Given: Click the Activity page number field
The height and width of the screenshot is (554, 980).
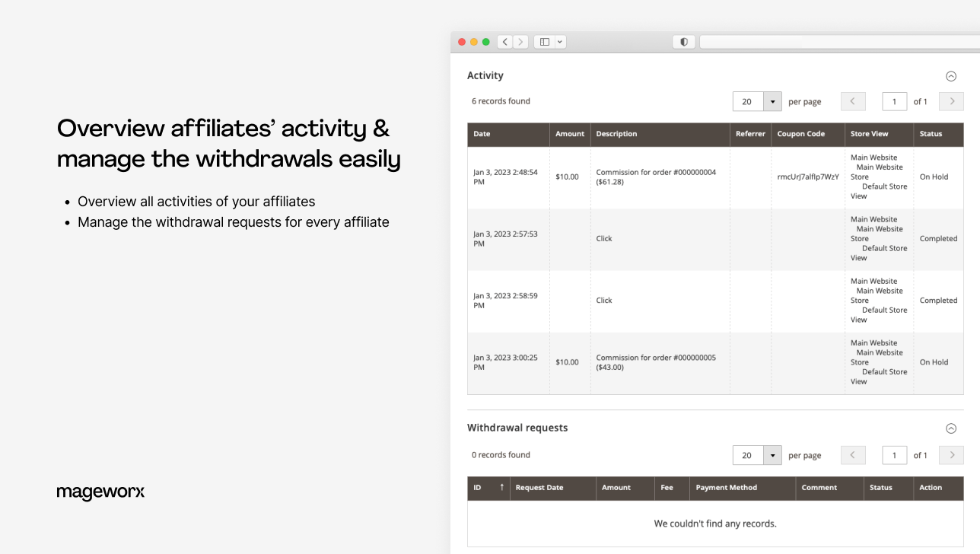Looking at the screenshot, I should click(x=894, y=101).
